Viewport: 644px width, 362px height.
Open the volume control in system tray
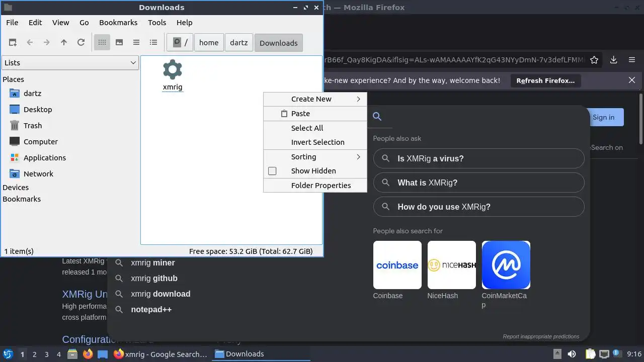[572, 354]
